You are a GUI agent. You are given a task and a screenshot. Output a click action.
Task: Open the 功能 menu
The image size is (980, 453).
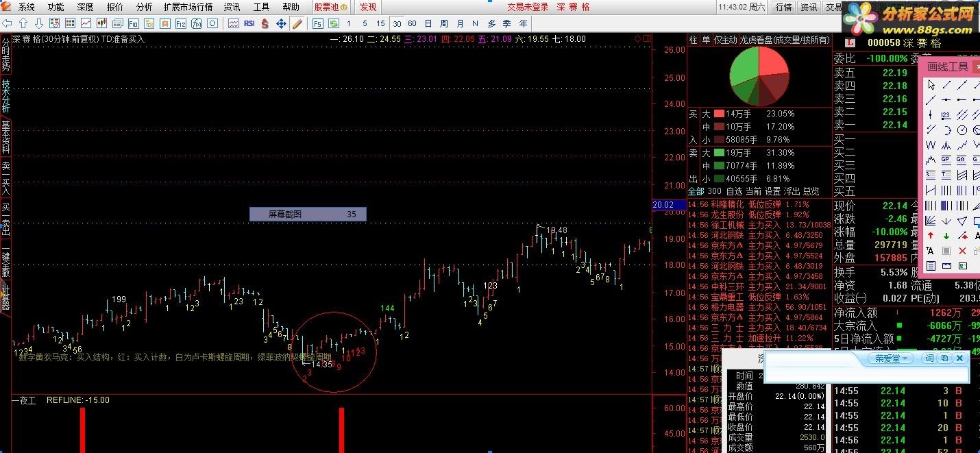tap(56, 7)
